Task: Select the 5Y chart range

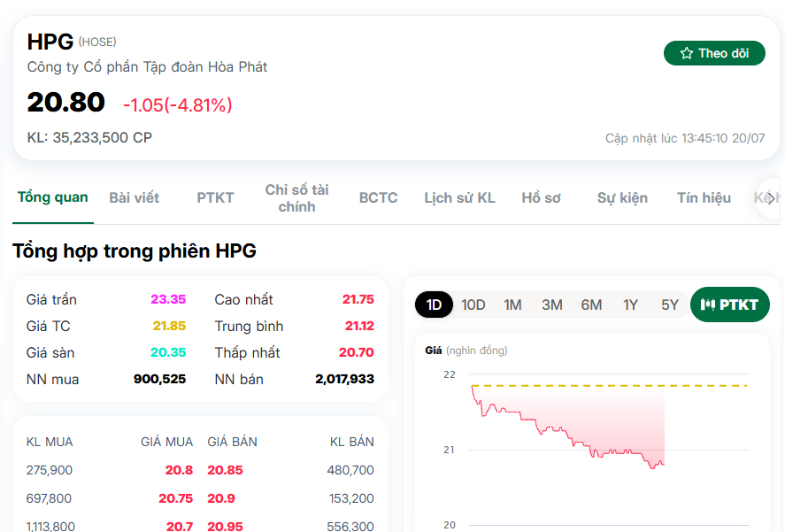Action: pyautogui.click(x=670, y=305)
